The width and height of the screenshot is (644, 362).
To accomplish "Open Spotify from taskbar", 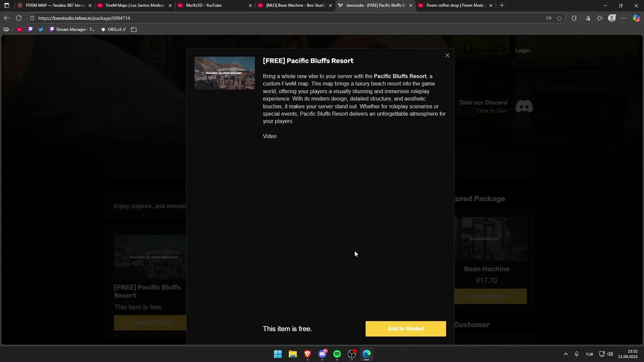I will (x=337, y=354).
